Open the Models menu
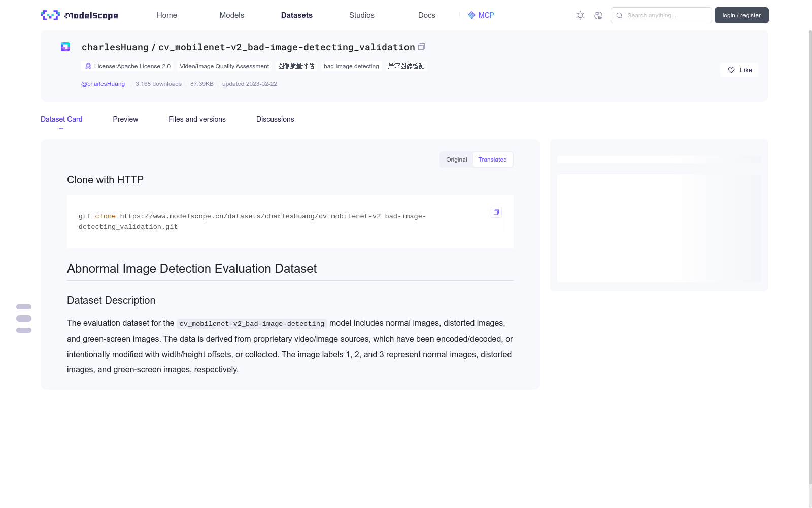This screenshot has width=812, height=508. pos(232,15)
